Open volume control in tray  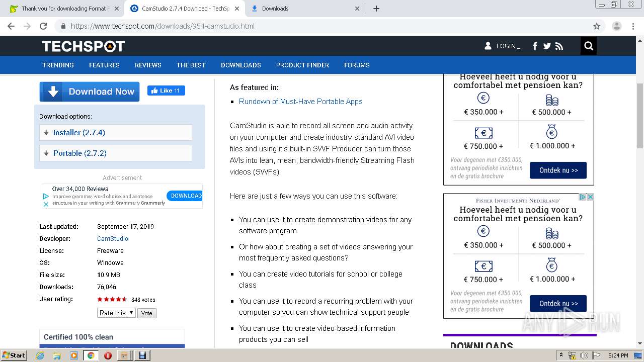tap(584, 355)
